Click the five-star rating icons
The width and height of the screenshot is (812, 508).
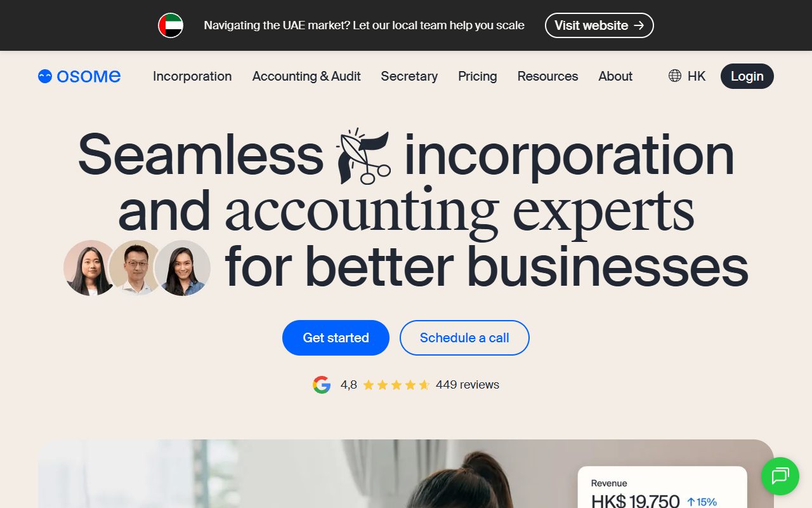click(x=396, y=385)
